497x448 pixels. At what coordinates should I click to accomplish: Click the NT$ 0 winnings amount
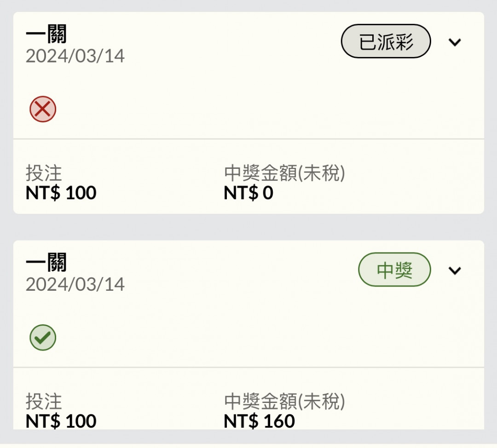tap(248, 193)
